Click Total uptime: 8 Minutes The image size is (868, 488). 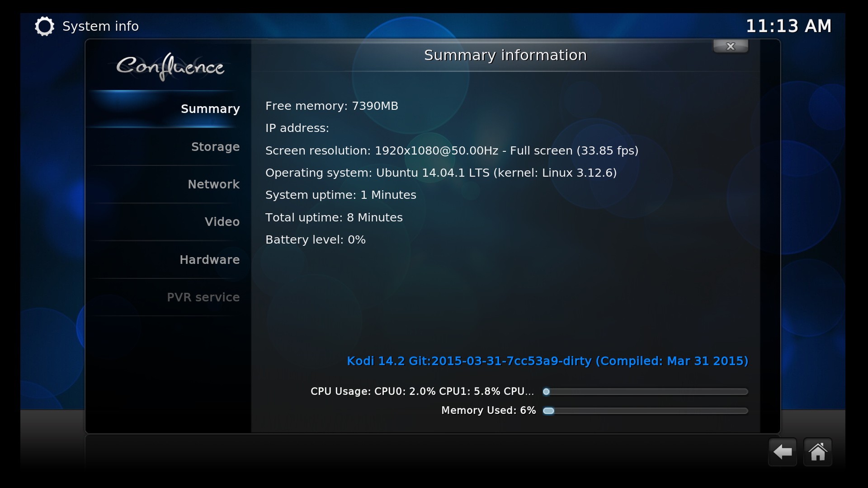334,217
